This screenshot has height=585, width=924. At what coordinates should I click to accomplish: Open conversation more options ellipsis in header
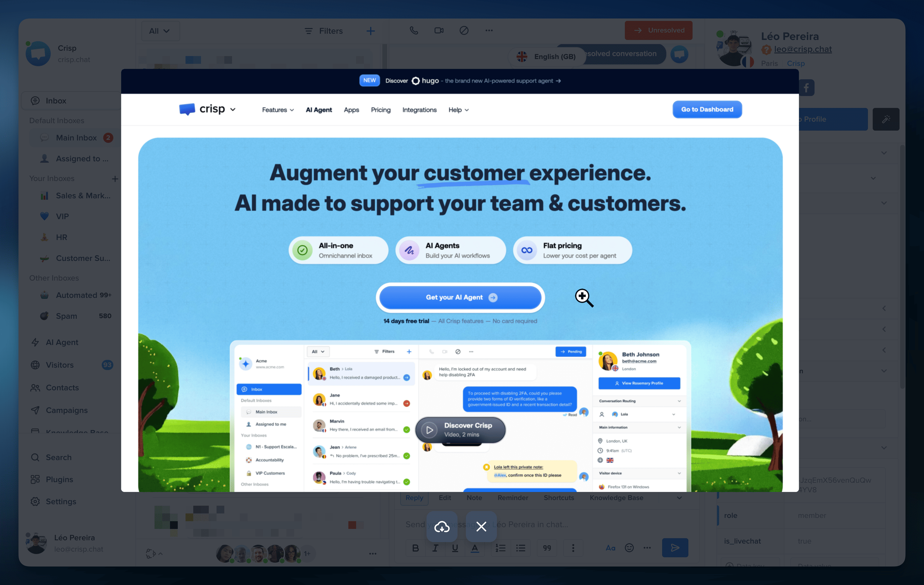tap(489, 30)
